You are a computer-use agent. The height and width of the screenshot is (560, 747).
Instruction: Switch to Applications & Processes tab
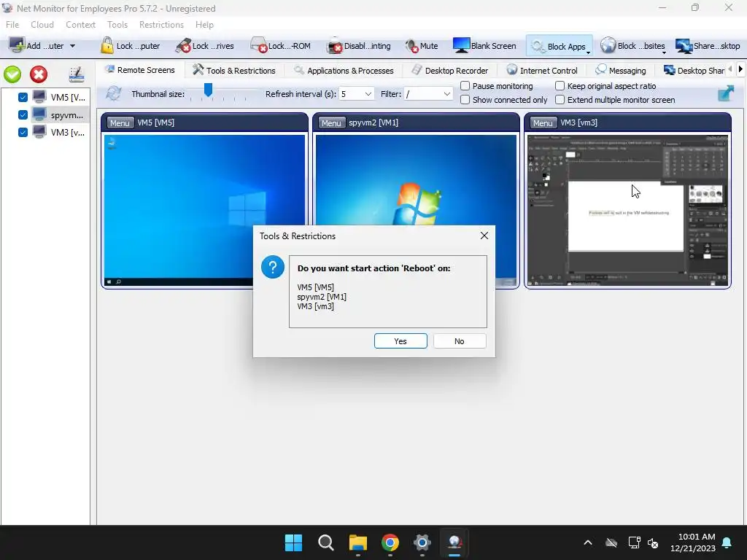pos(344,71)
